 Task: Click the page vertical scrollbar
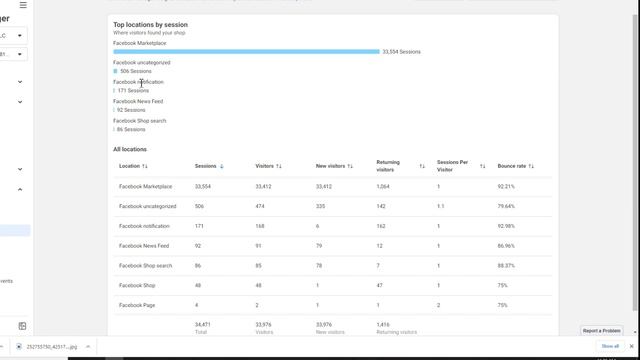(635, 163)
